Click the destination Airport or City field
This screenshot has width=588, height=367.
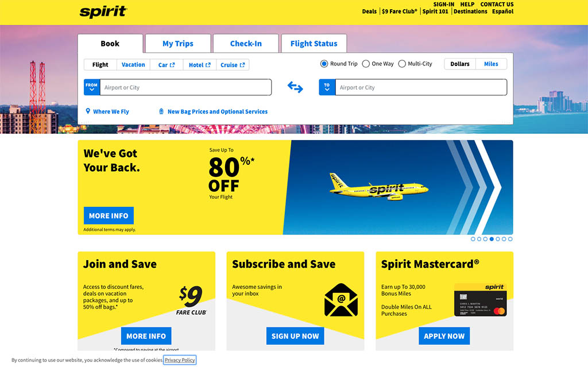pos(421,87)
